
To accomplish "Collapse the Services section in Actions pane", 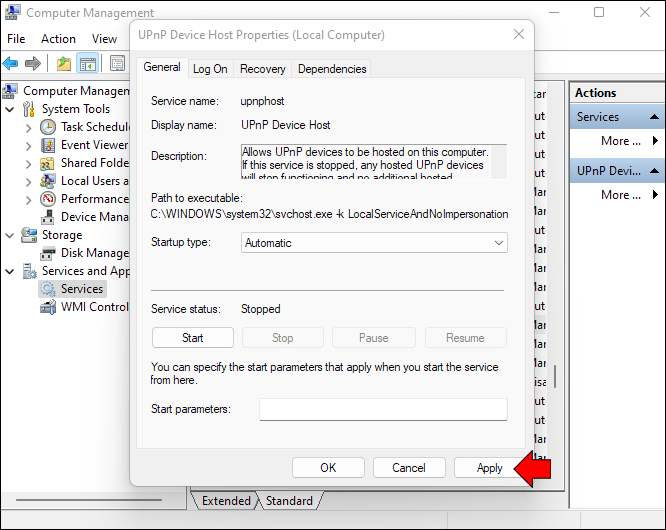I will click(x=655, y=117).
